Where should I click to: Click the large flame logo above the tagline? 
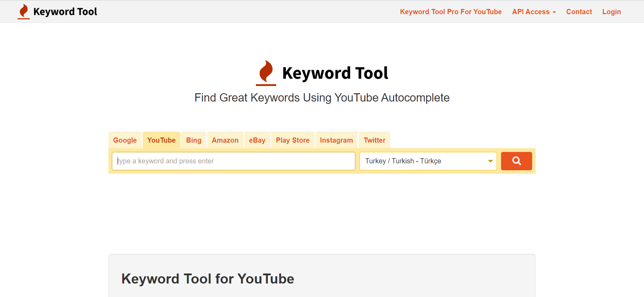pos(266,73)
